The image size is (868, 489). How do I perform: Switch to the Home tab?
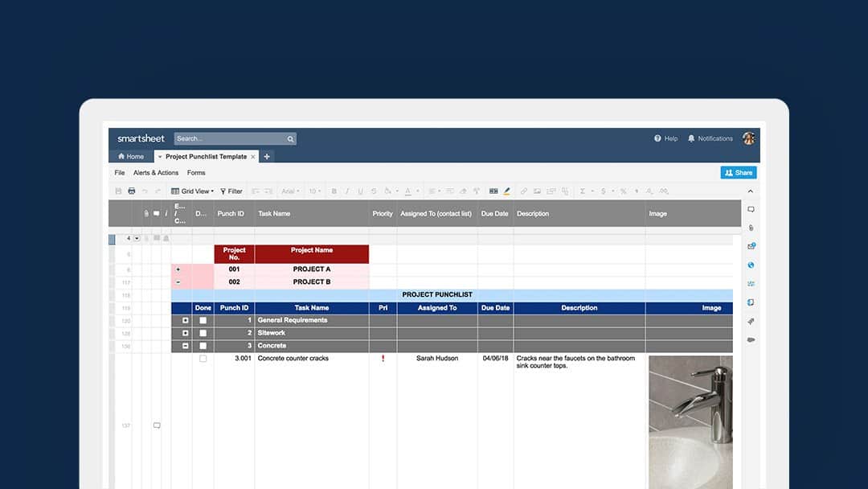131,157
